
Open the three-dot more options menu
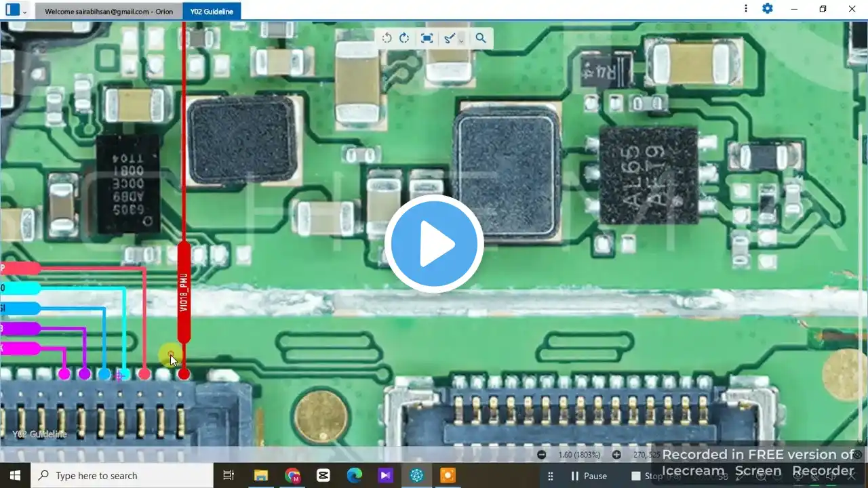coord(746,9)
